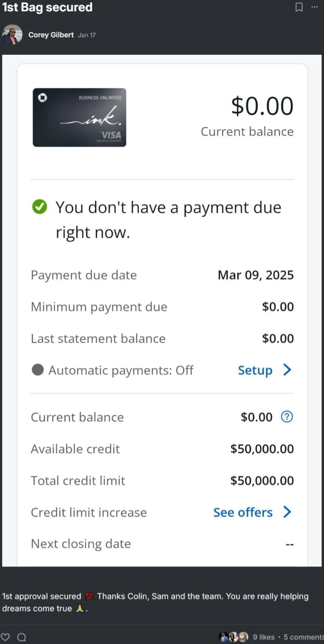Open comments via the speech bubble icon
The height and width of the screenshot is (644, 324).
click(21, 637)
